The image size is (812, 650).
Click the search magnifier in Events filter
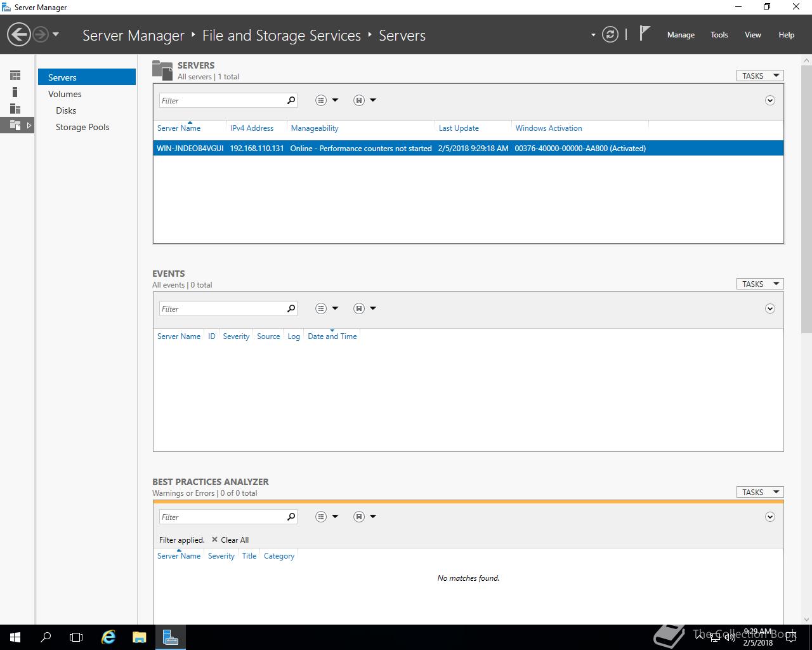click(291, 308)
